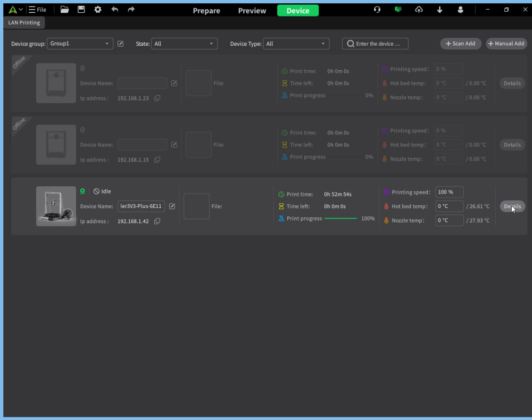Expand the State dropdown
532x420 pixels.
184,44
